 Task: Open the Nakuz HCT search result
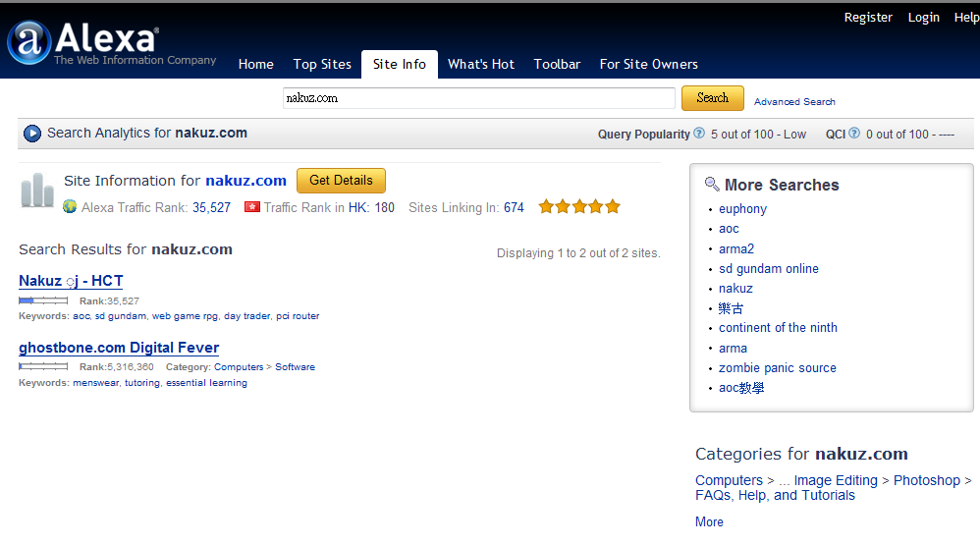72,281
